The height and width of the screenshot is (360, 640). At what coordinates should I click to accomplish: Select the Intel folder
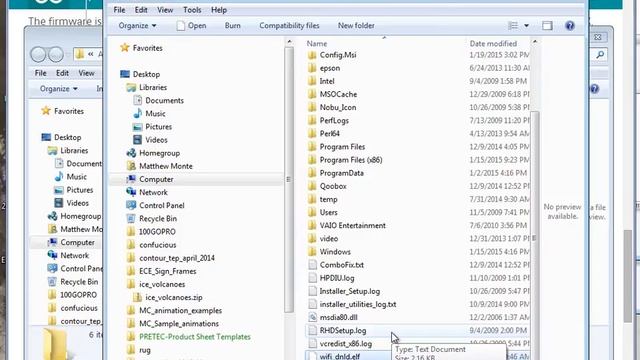click(x=321, y=81)
